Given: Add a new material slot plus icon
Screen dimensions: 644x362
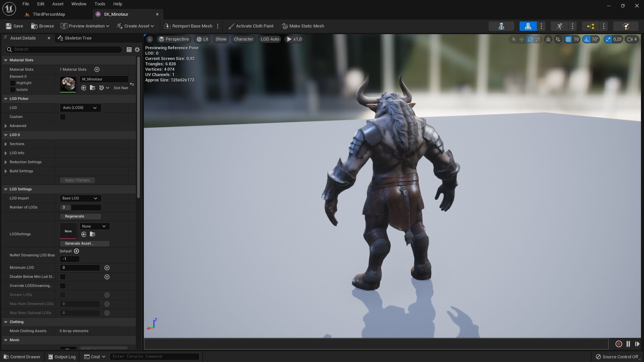Looking at the screenshot, I should [x=97, y=69].
